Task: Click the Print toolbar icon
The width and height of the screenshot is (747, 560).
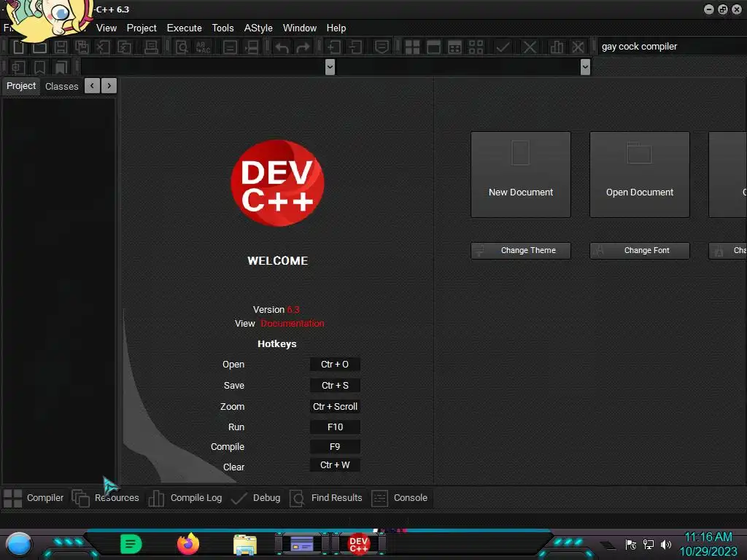Action: click(152, 47)
